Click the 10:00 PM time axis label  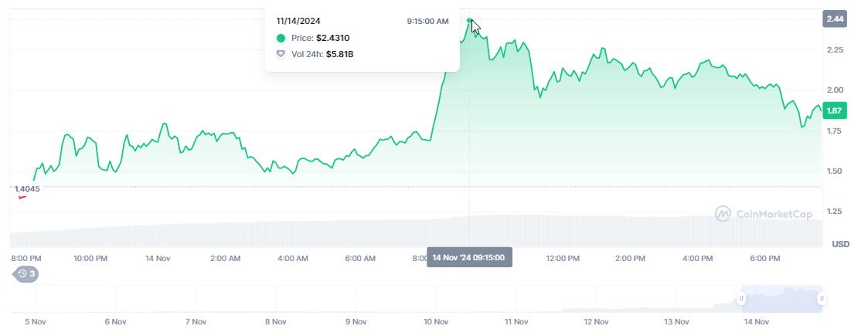(x=91, y=258)
